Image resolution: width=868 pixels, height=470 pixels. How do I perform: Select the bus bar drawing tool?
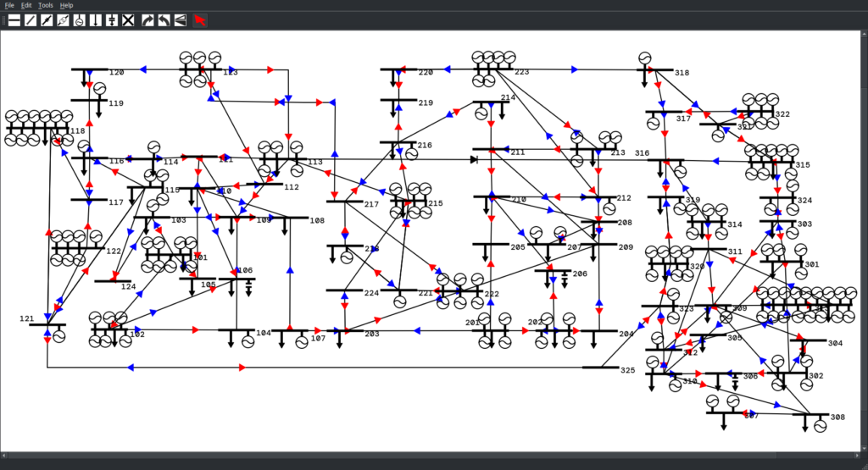click(14, 20)
